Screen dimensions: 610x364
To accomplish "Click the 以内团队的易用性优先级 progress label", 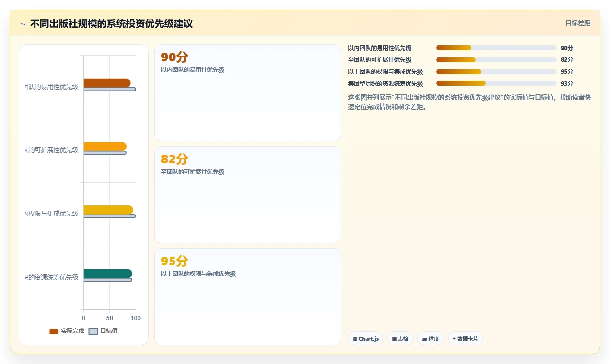I will point(380,48).
